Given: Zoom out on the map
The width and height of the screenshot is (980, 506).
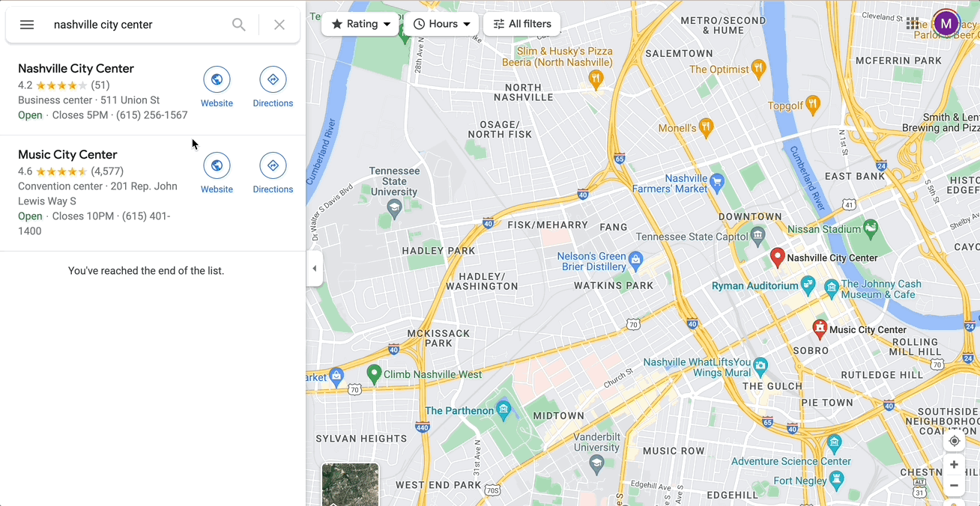Looking at the screenshot, I should (954, 485).
